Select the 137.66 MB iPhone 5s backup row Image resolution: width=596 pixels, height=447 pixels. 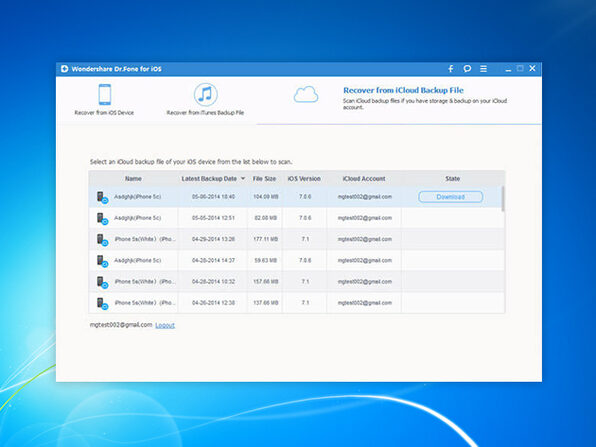pos(296,303)
